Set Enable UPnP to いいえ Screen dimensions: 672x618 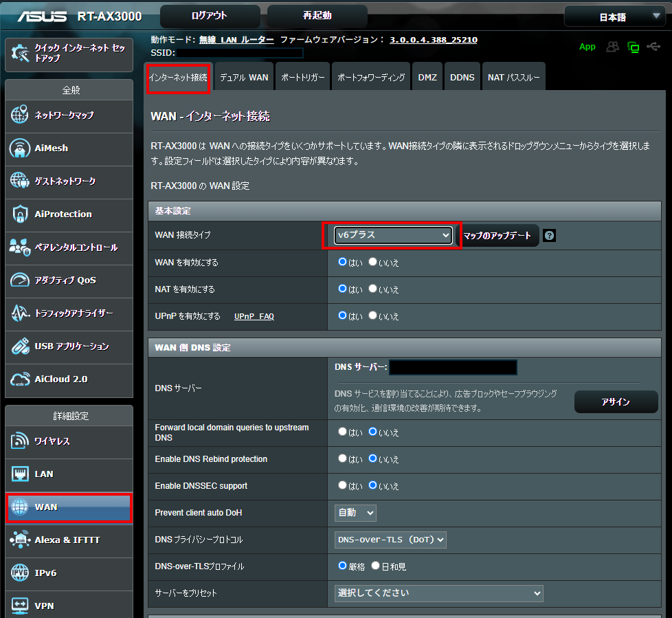tap(372, 316)
